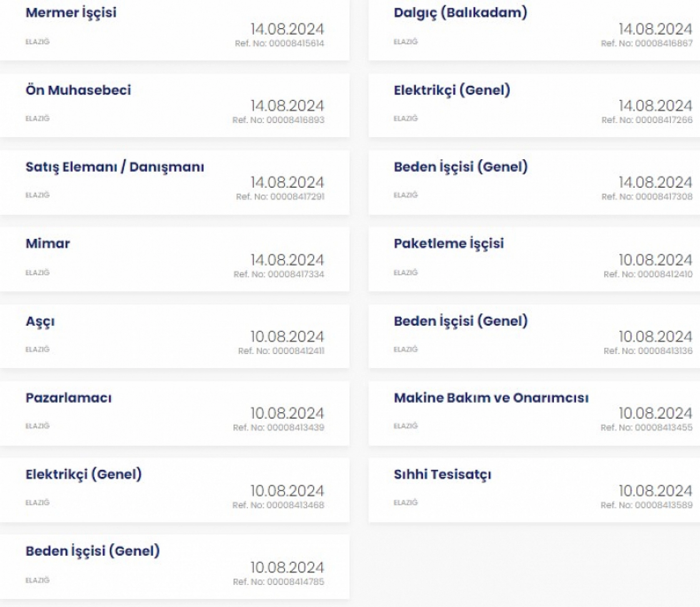
Task: Click reference number 00008412411
Action: click(281, 351)
